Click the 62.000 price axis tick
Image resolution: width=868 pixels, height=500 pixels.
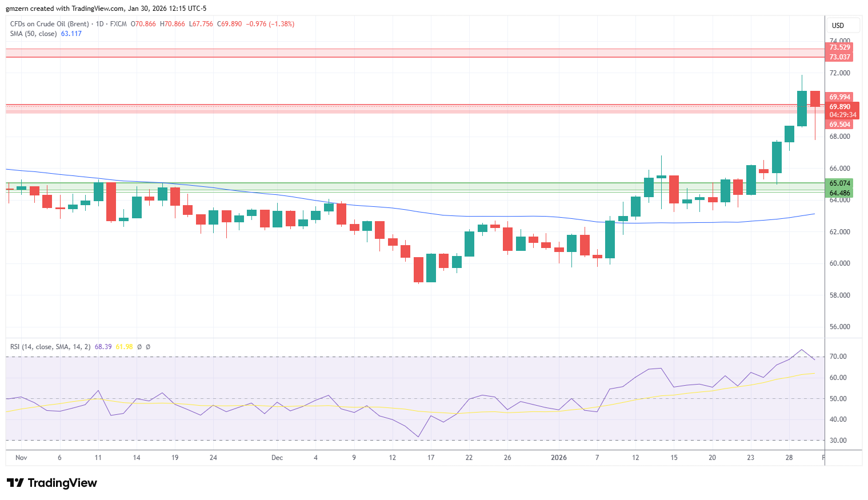pos(840,232)
